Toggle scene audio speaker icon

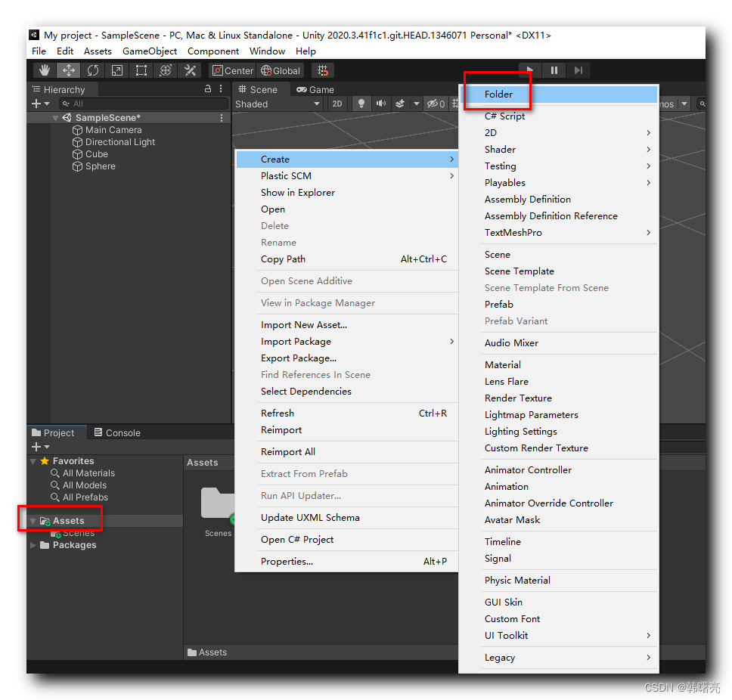[x=381, y=104]
